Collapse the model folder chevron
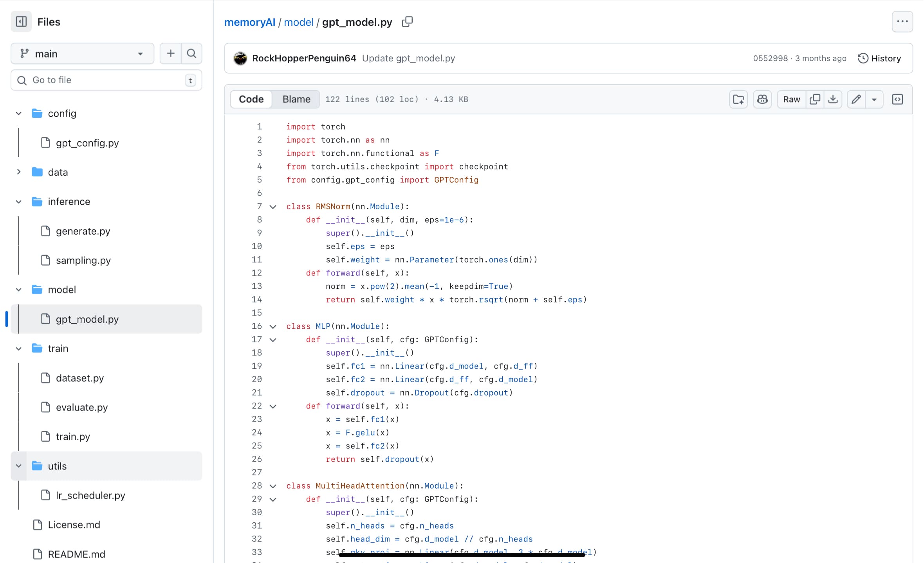This screenshot has width=924, height=563. coord(18,290)
